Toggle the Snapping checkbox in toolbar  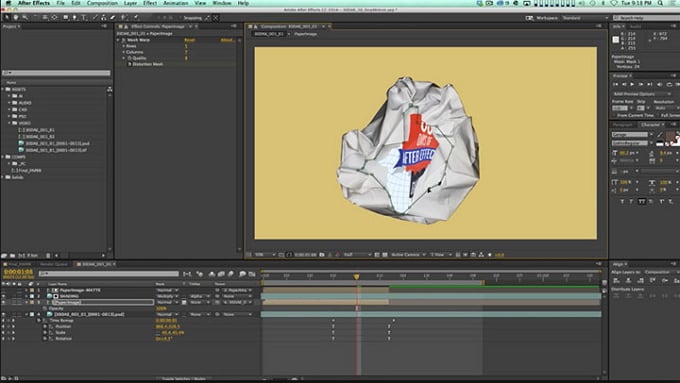(x=181, y=18)
